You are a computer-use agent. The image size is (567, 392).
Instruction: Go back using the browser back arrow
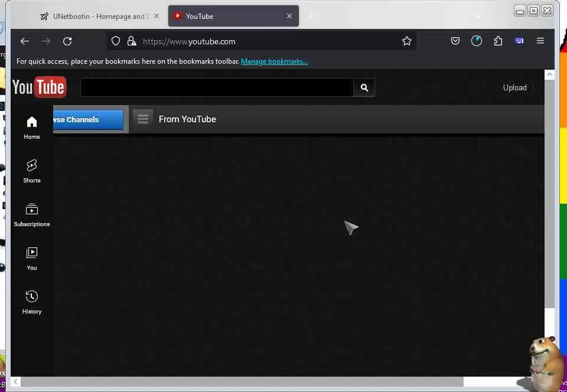coord(25,41)
